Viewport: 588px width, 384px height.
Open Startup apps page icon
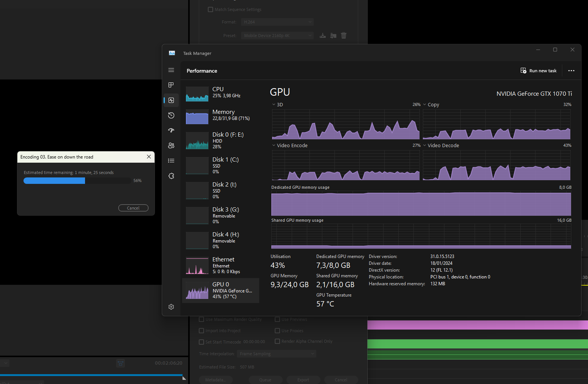point(171,131)
